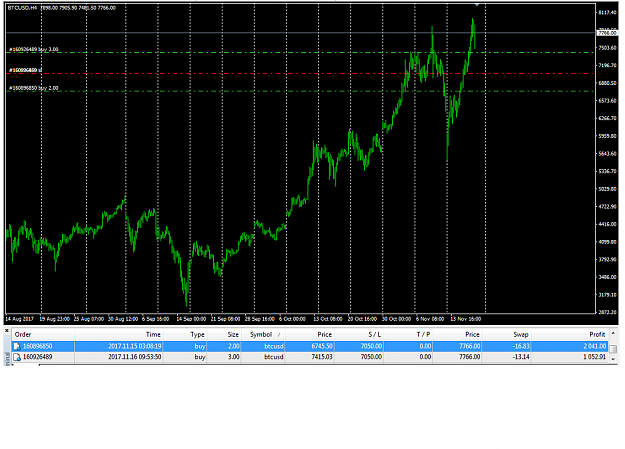This screenshot has width=625, height=449.
Task: Click the 8117.40 price axis label
Action: [607, 13]
